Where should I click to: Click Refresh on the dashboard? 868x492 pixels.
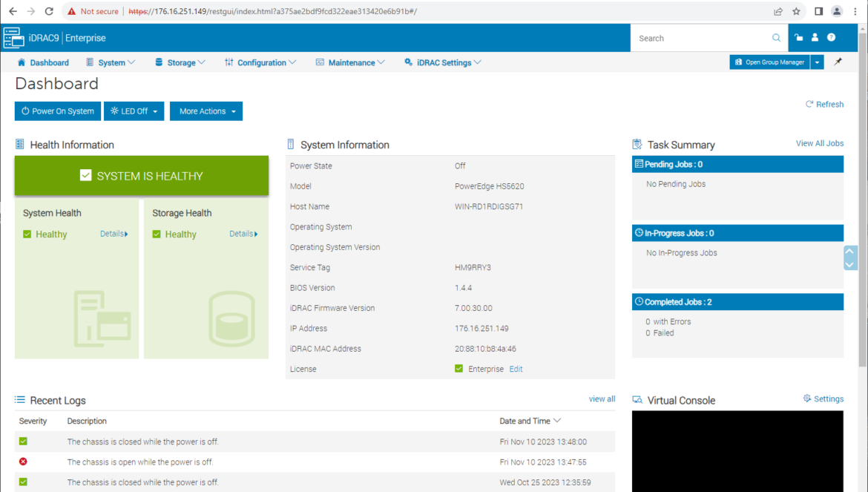(824, 104)
